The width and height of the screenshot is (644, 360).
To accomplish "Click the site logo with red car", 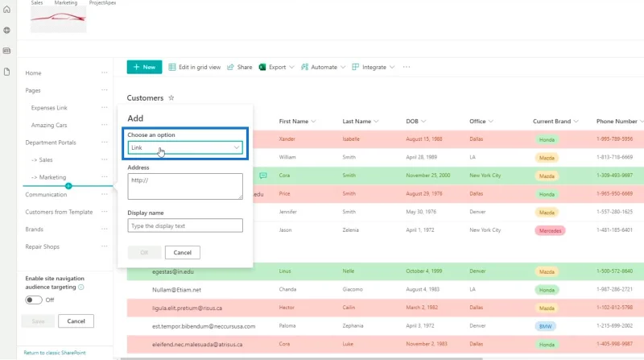I will [58, 19].
